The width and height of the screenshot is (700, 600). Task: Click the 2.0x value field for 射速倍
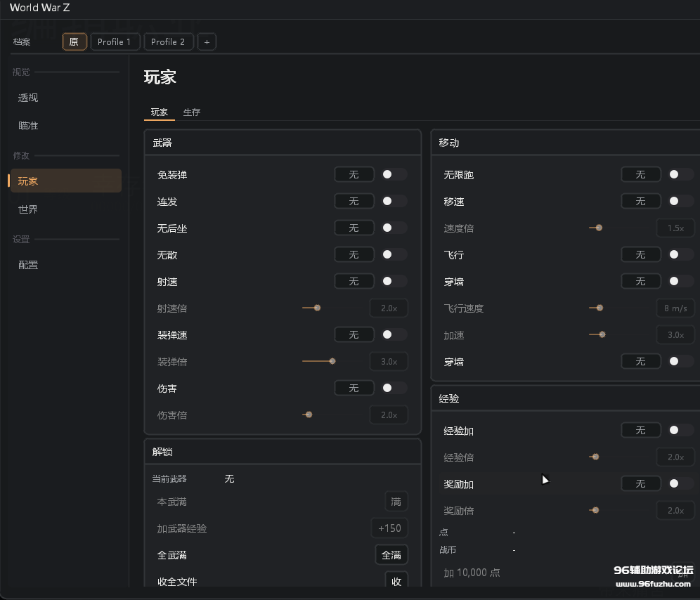tap(389, 308)
